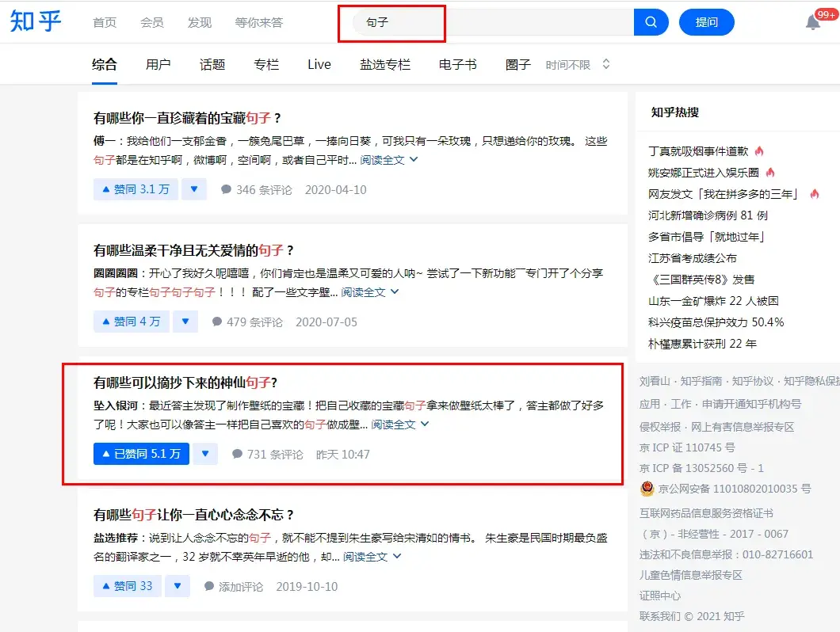Open question 有哪些温柔干净且无关爱情的句子
Viewport: 840px width, 632px height.
point(193,250)
